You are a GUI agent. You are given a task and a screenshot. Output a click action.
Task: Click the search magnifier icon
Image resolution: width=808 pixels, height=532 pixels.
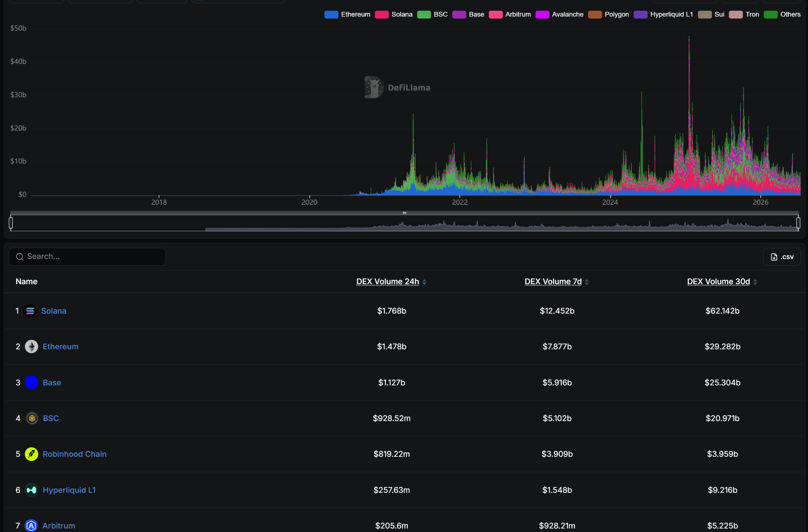point(20,257)
